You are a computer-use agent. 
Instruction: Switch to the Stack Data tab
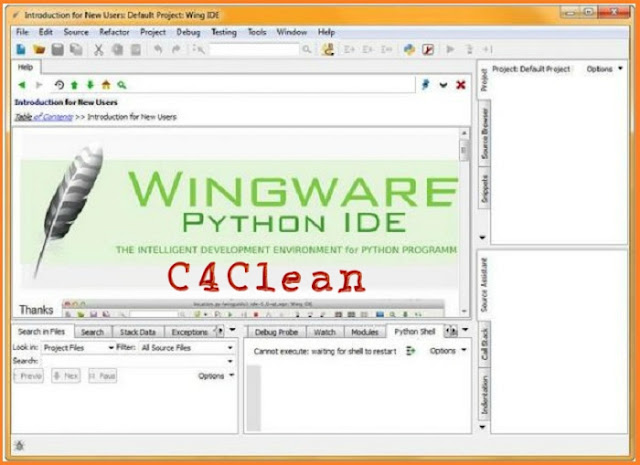point(138,332)
